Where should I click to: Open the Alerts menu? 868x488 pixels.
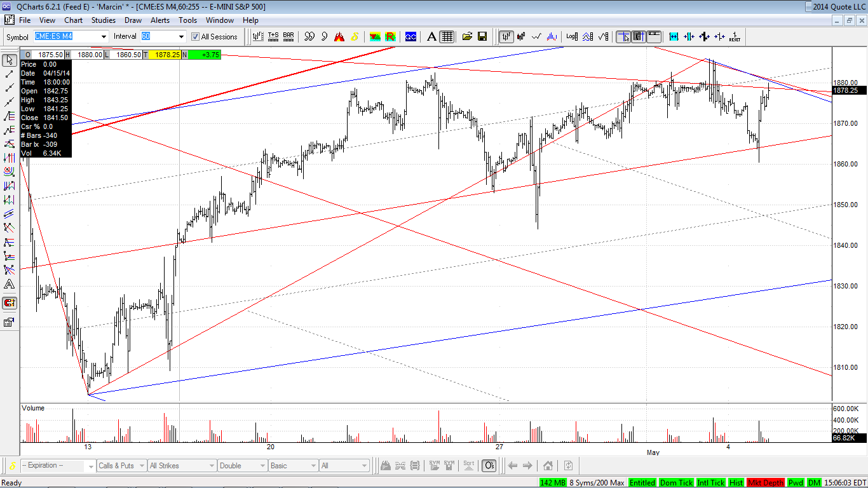[160, 20]
